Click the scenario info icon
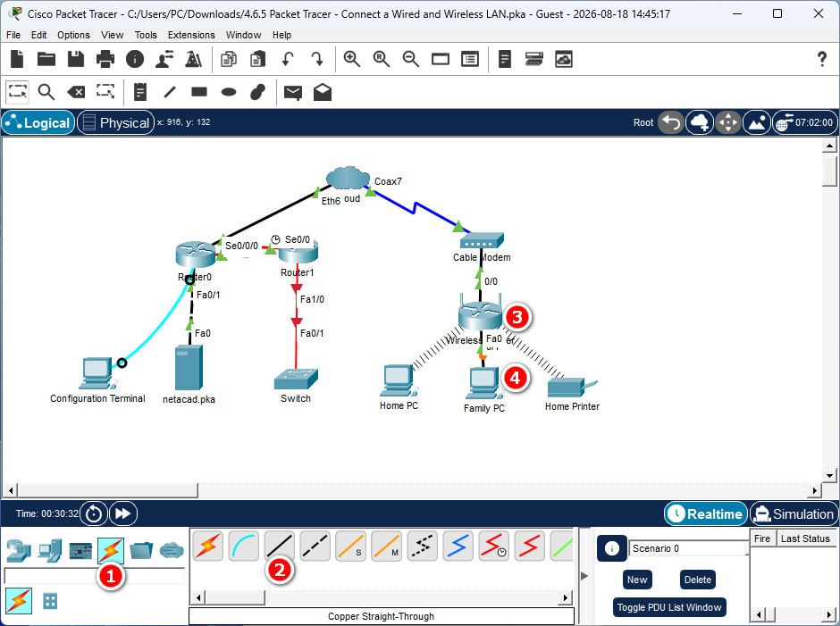This screenshot has width=840, height=626. pyautogui.click(x=612, y=548)
